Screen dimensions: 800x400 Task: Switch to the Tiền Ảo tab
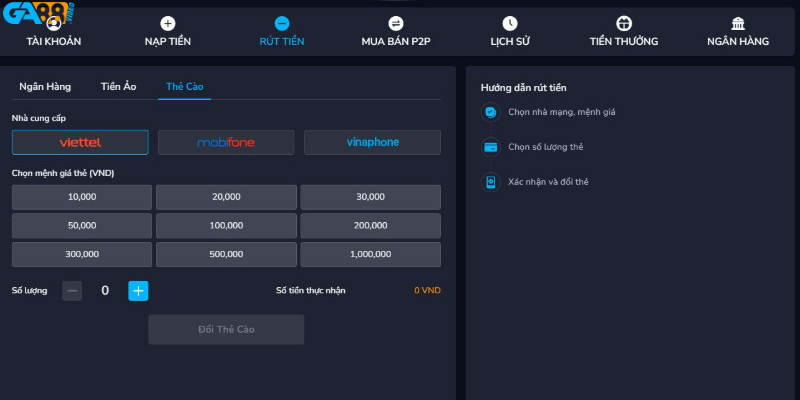[118, 87]
